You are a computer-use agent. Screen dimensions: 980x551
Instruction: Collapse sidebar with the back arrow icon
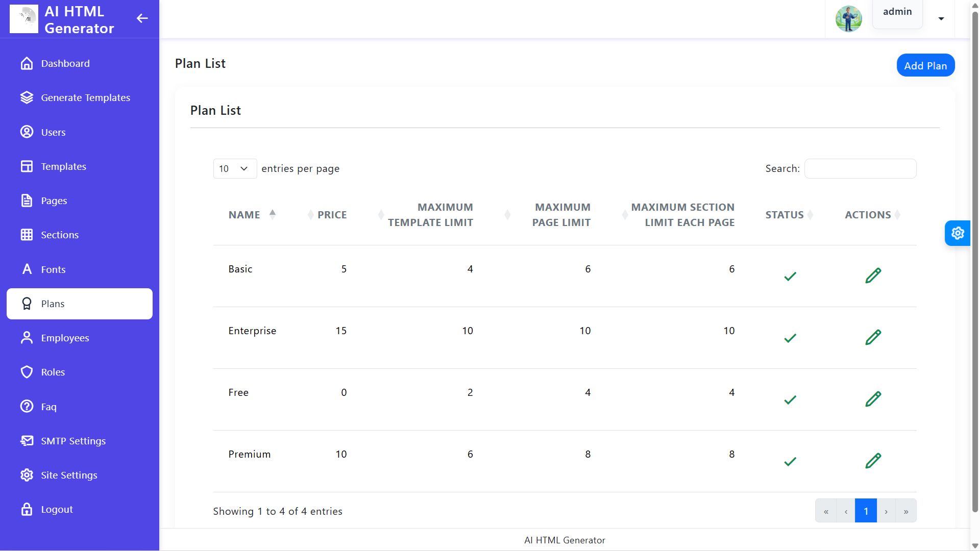click(142, 19)
